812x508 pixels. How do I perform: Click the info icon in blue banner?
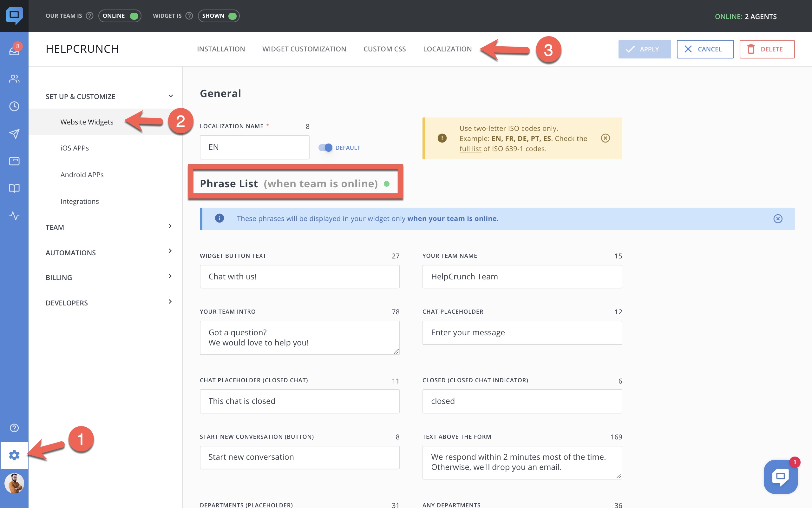click(x=219, y=218)
